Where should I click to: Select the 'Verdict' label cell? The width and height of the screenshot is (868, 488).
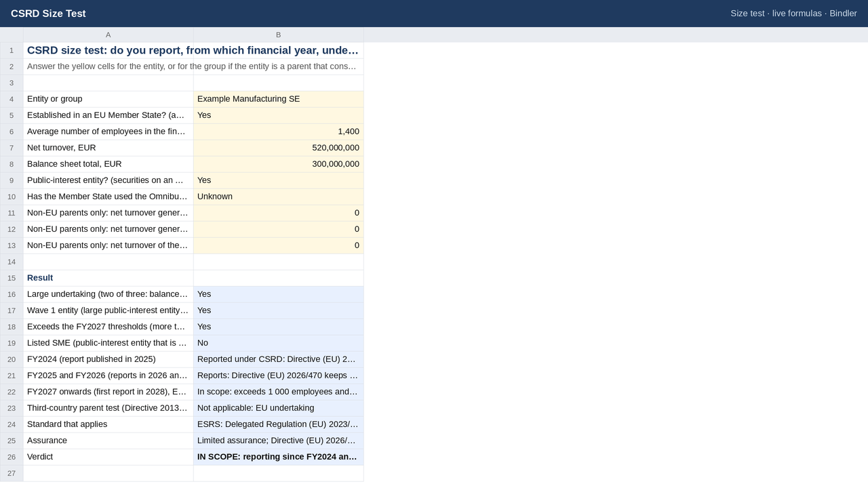(108, 457)
